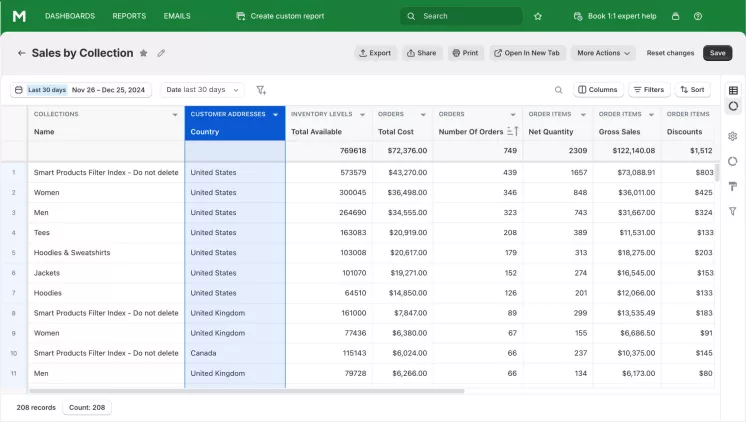Expand the More Actions dropdown

[x=603, y=53]
